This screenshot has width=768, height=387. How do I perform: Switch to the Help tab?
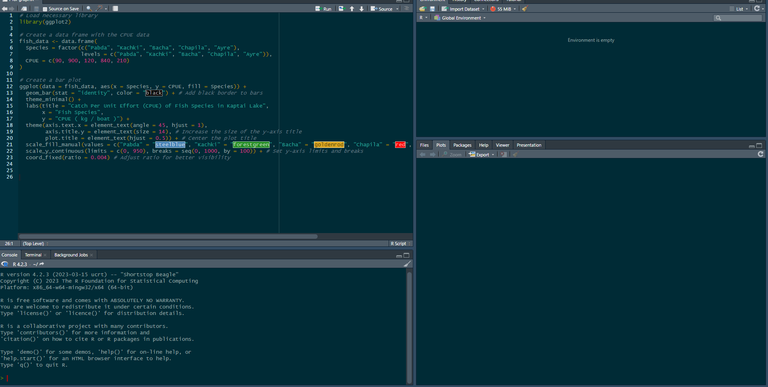tap(483, 145)
